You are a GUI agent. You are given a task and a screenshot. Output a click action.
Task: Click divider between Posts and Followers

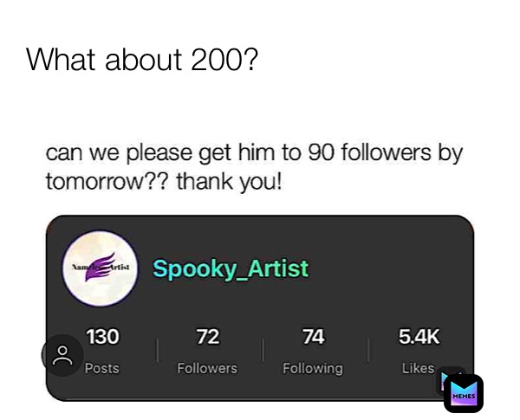click(x=157, y=350)
